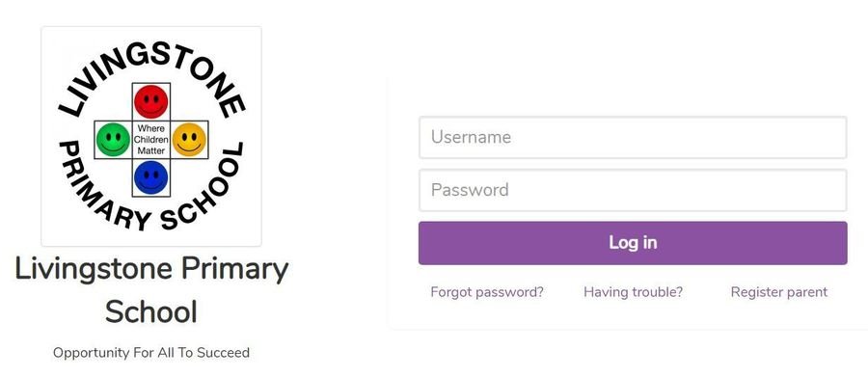Click the purple Log in button
This screenshot has width=868, height=377.
(x=633, y=243)
